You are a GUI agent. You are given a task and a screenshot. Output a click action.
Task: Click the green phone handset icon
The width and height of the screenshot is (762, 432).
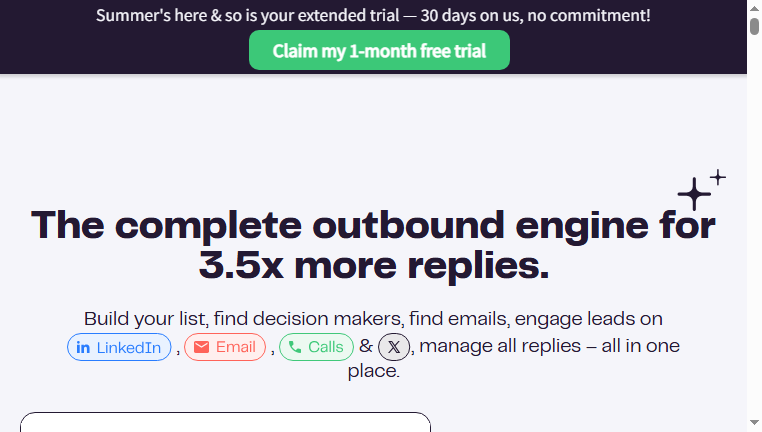coord(295,347)
